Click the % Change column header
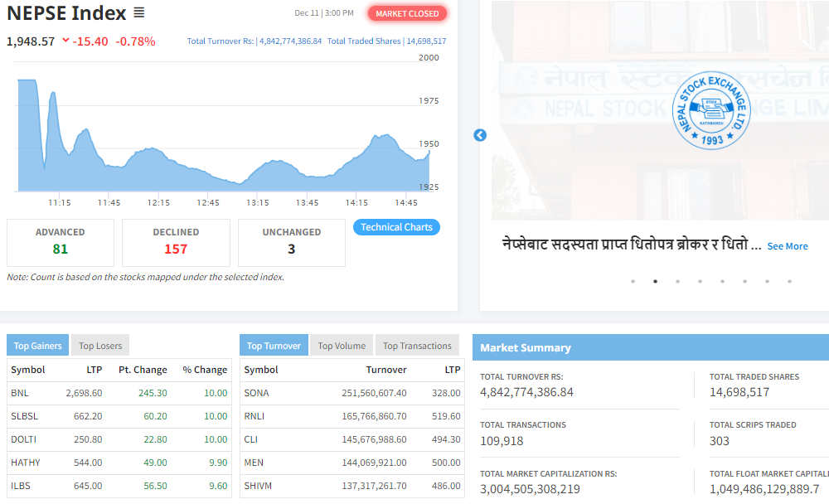 [x=205, y=370]
